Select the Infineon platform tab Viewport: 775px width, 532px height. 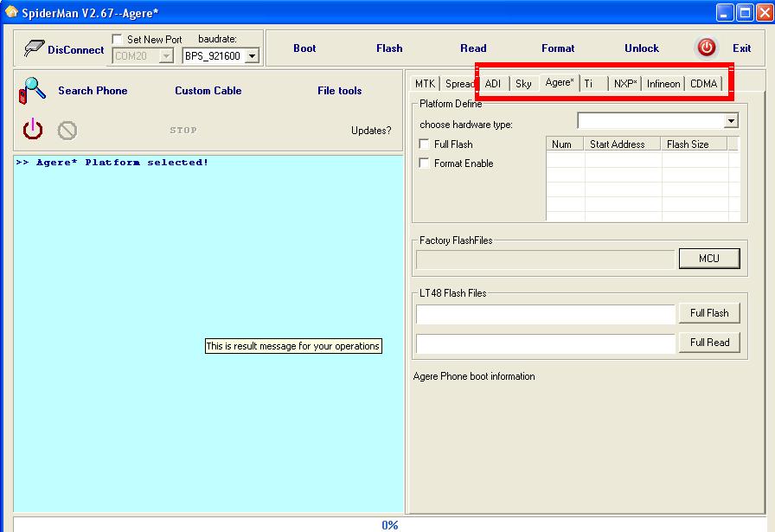(x=663, y=84)
